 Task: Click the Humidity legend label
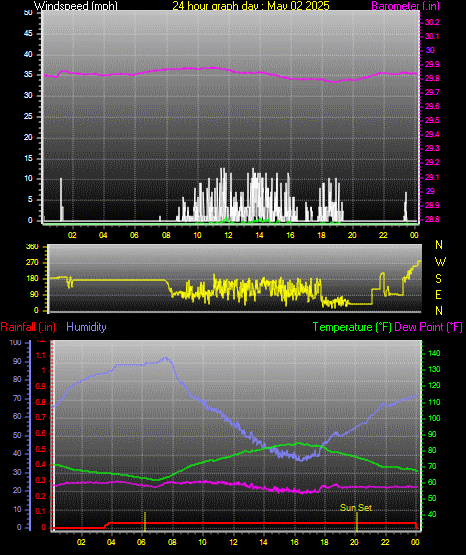click(86, 327)
